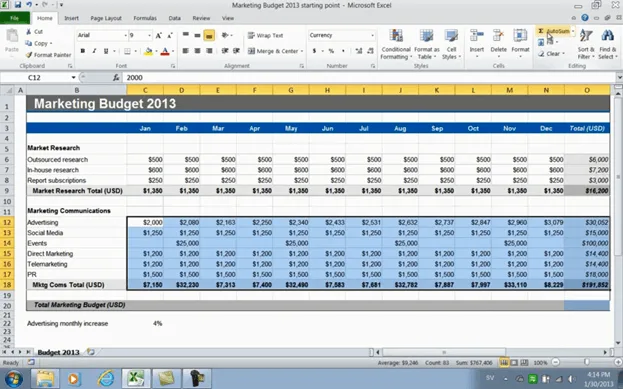The image size is (623, 389).
Task: Shrink font size with Shrink Font icon
Action: point(170,35)
